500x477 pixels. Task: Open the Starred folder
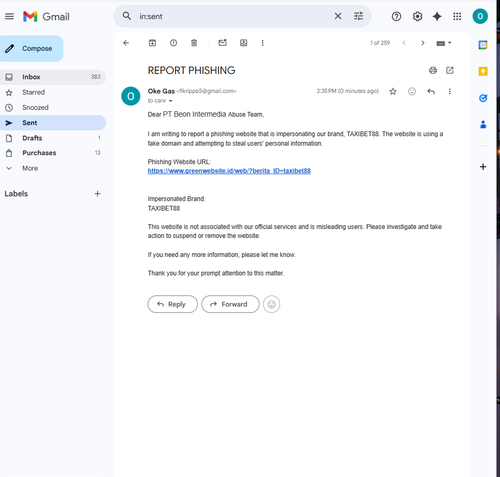point(53,92)
